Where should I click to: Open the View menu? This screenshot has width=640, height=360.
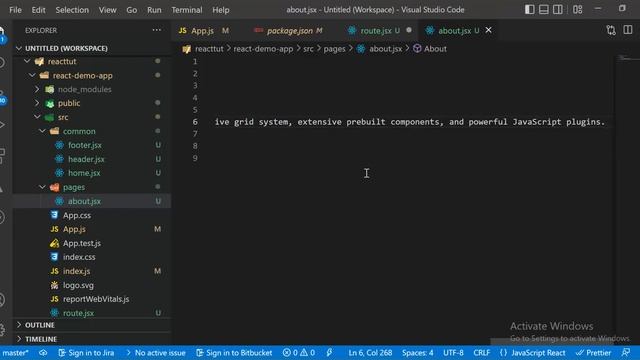107,10
